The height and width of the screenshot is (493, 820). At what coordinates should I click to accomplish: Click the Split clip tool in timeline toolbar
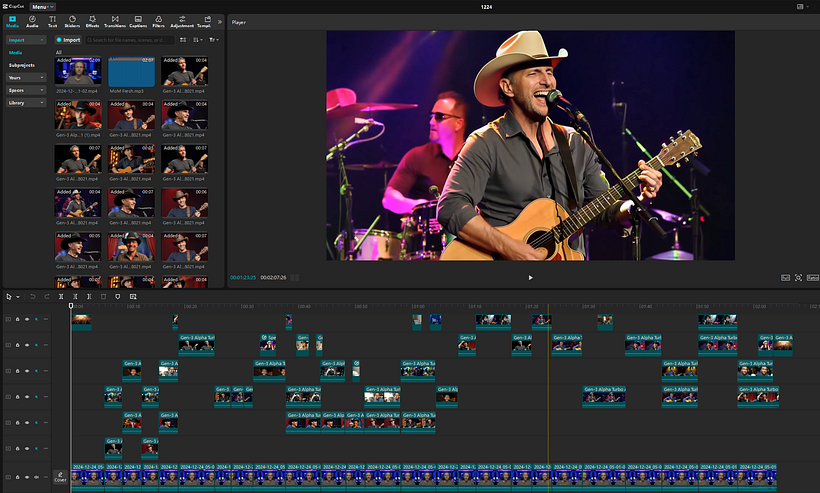point(61,297)
